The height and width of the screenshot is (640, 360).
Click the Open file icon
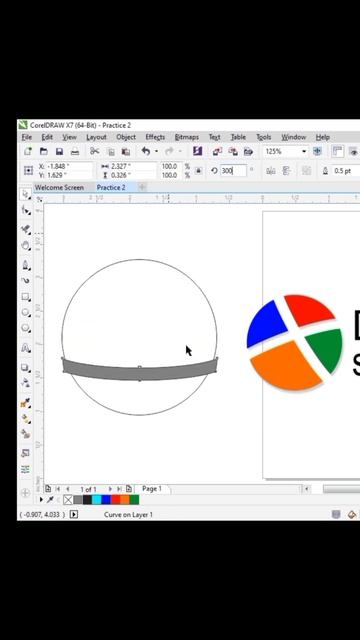click(43, 151)
